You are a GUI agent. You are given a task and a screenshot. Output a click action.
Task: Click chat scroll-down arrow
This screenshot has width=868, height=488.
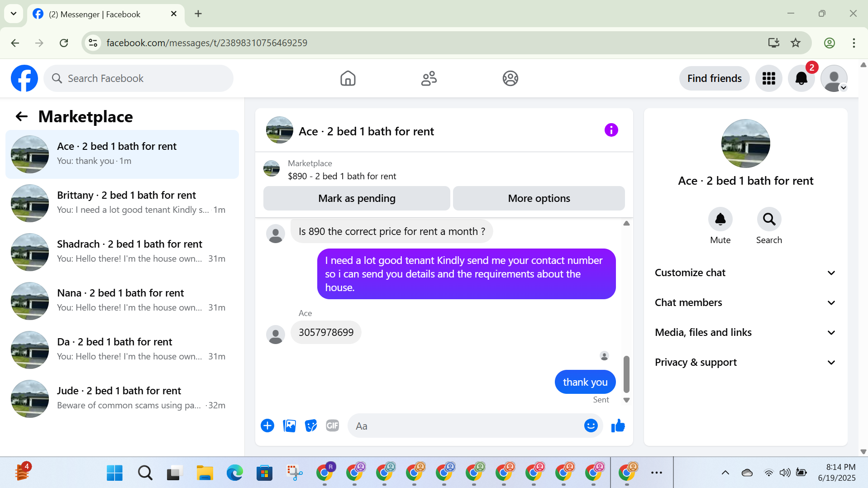point(626,400)
